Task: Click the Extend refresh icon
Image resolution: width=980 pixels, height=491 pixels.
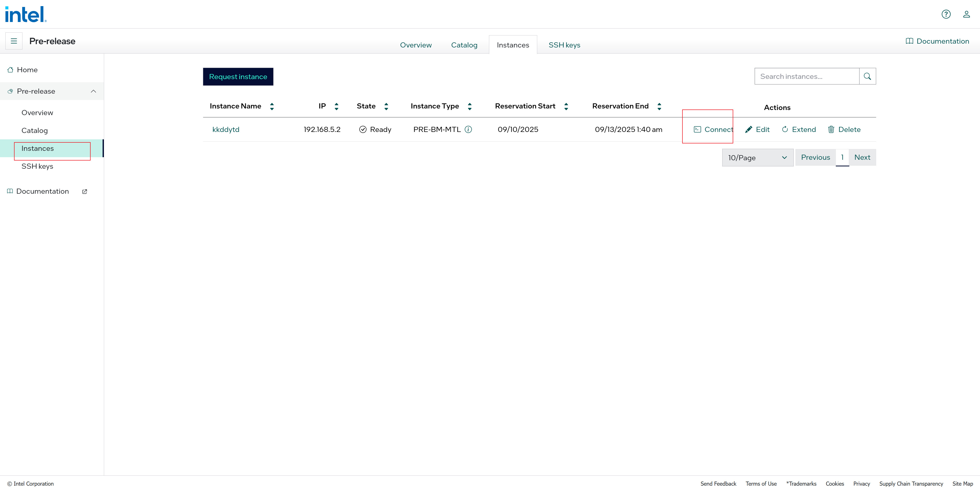Action: [785, 129]
